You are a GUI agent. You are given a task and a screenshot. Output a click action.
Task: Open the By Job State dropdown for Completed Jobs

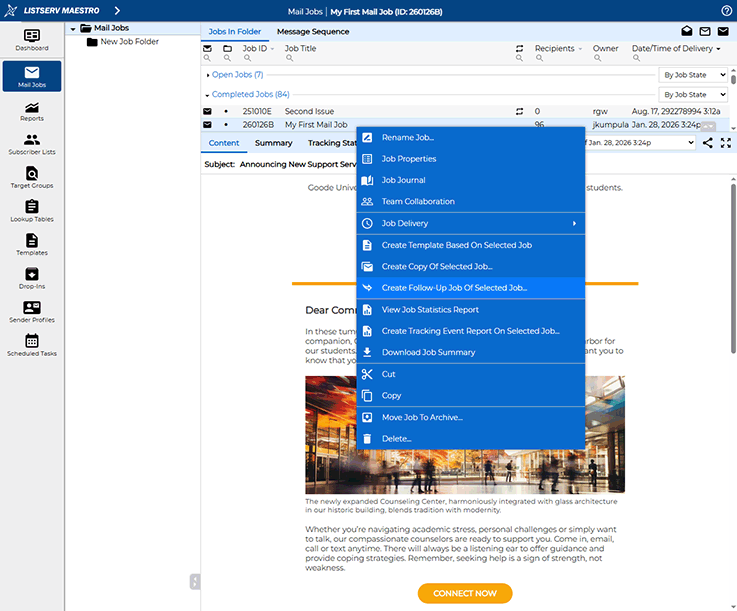click(692, 95)
